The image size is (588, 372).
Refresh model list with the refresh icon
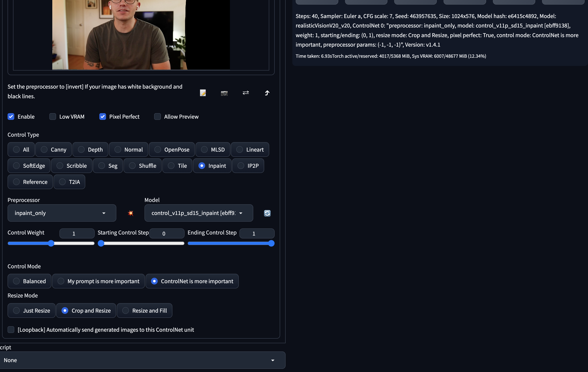[267, 213]
